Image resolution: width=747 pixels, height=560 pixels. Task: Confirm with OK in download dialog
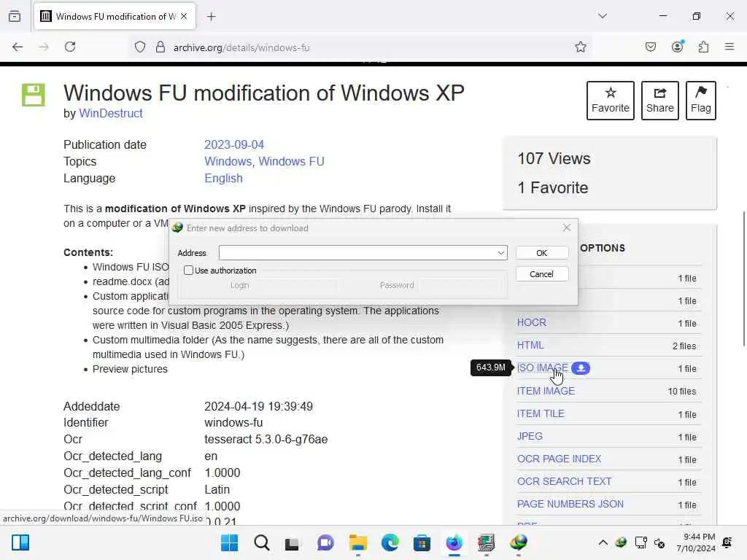tap(542, 253)
